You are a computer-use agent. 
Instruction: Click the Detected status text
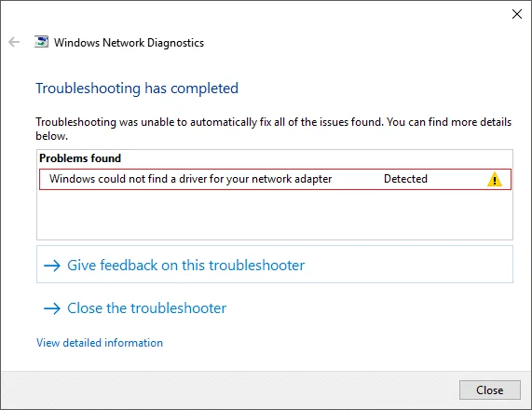click(405, 179)
